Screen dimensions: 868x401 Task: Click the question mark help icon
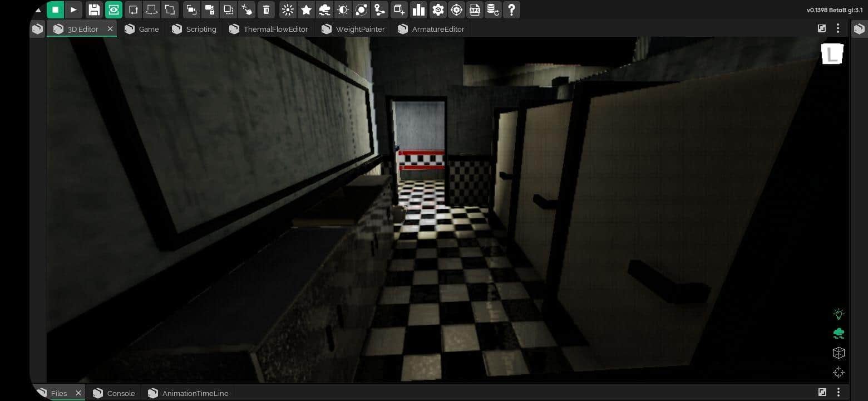pyautogui.click(x=511, y=9)
